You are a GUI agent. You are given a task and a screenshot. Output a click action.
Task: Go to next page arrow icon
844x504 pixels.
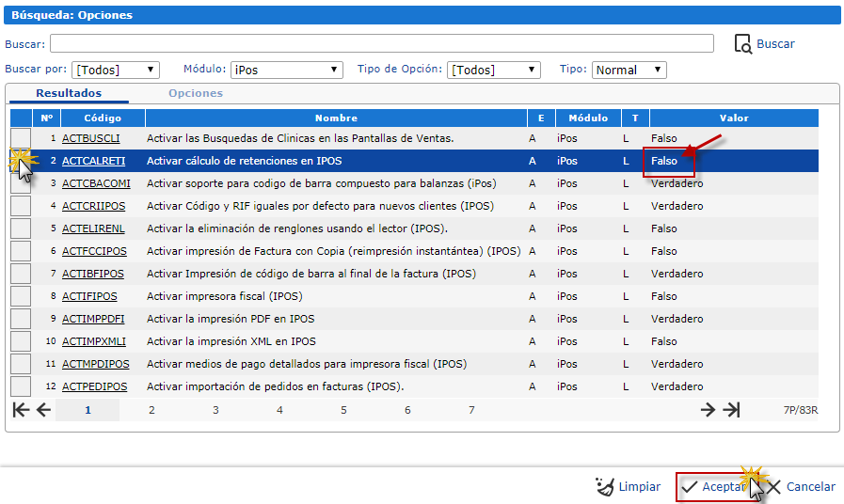[709, 410]
